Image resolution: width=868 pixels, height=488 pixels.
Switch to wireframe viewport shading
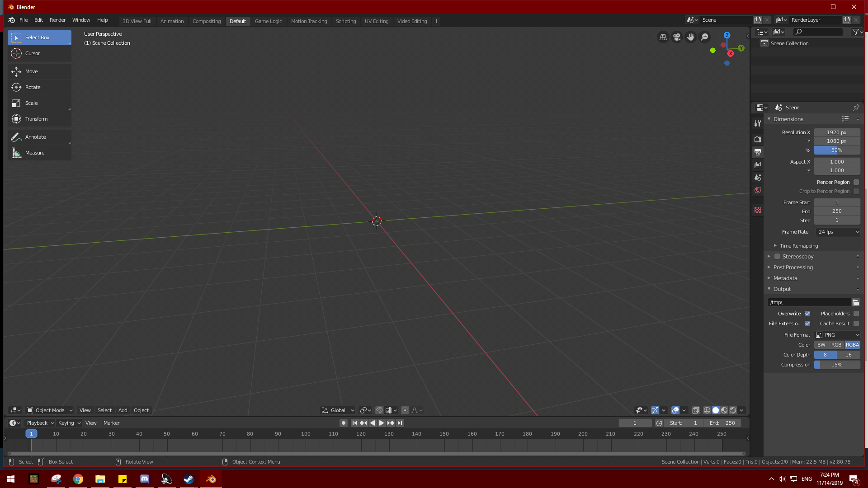point(707,410)
